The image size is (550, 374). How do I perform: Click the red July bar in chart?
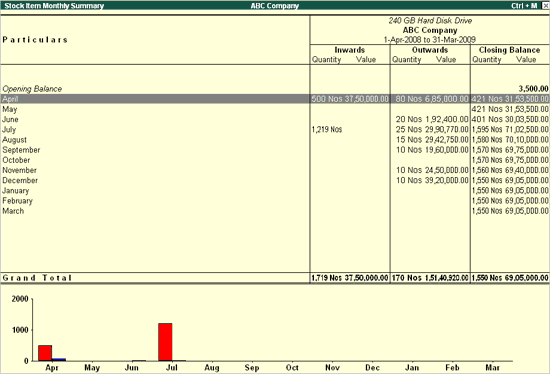tap(165, 342)
